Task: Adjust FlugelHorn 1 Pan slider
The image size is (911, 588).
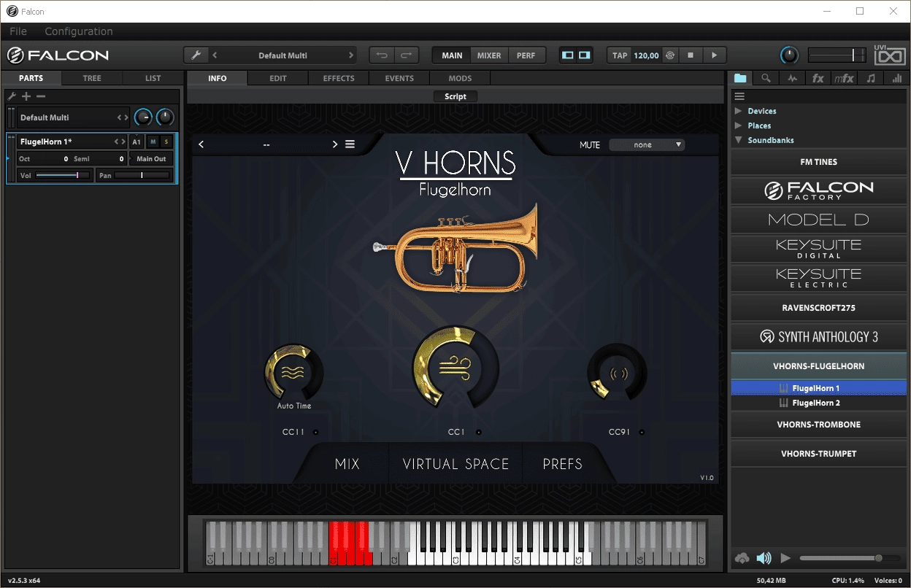Action: click(142, 175)
